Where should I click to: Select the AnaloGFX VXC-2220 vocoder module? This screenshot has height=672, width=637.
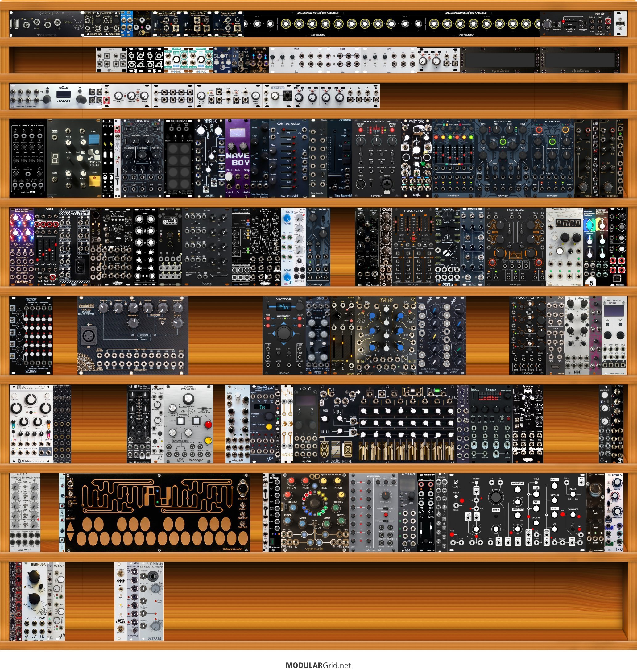(133, 335)
